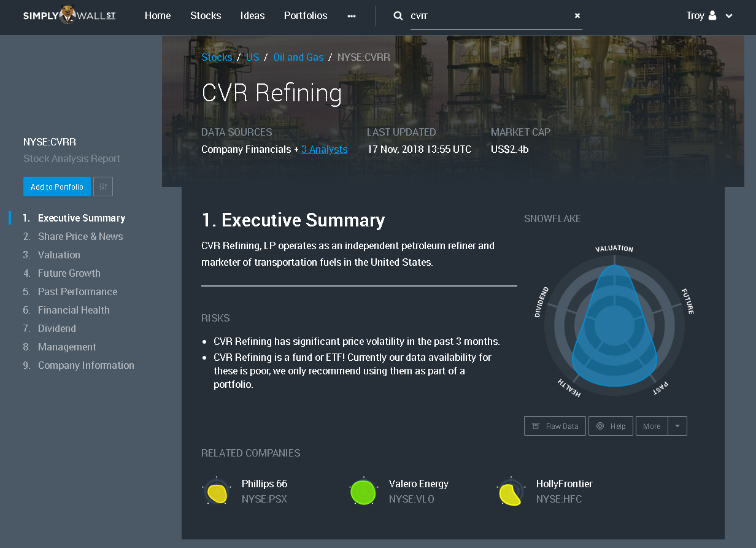Click the NYSE:CVRR sidebar heading
The height and width of the screenshot is (548, 756).
[x=50, y=142]
